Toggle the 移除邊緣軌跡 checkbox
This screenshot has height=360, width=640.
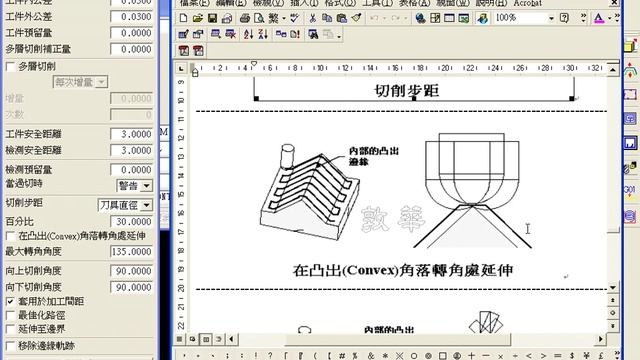11,346
